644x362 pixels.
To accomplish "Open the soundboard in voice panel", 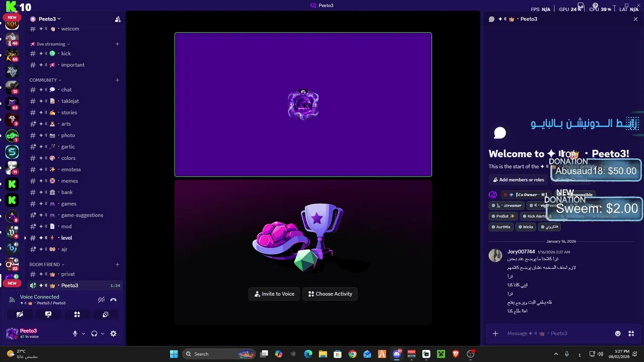I will tap(106, 314).
